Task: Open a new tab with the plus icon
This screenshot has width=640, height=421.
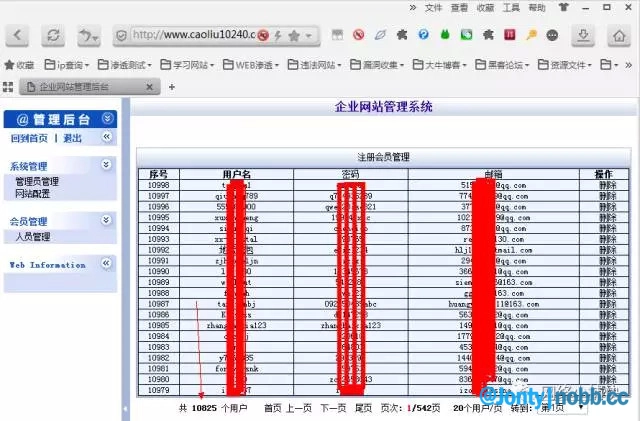Action: (171, 87)
